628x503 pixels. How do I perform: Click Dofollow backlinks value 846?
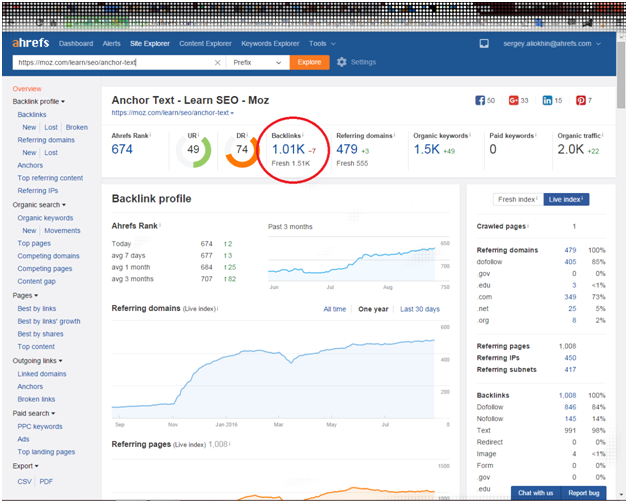click(x=570, y=407)
